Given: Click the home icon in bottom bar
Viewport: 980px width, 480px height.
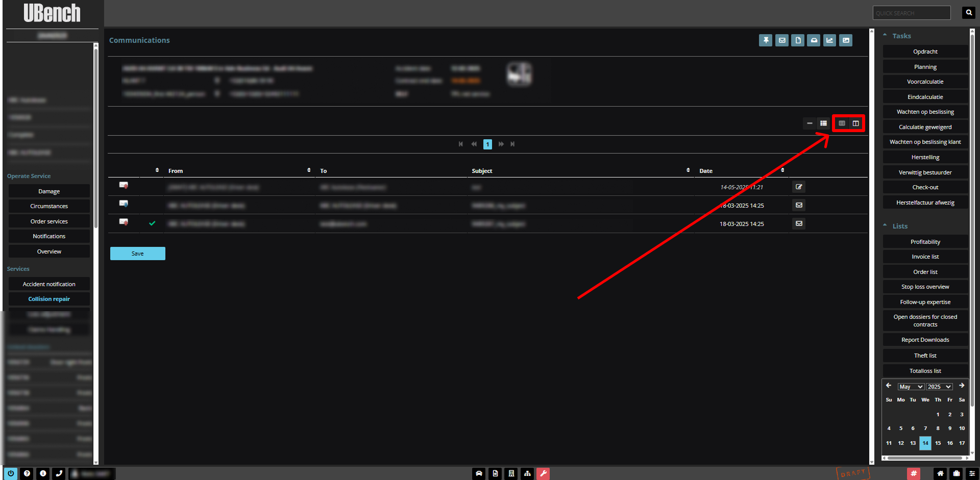Looking at the screenshot, I should click(940, 473).
